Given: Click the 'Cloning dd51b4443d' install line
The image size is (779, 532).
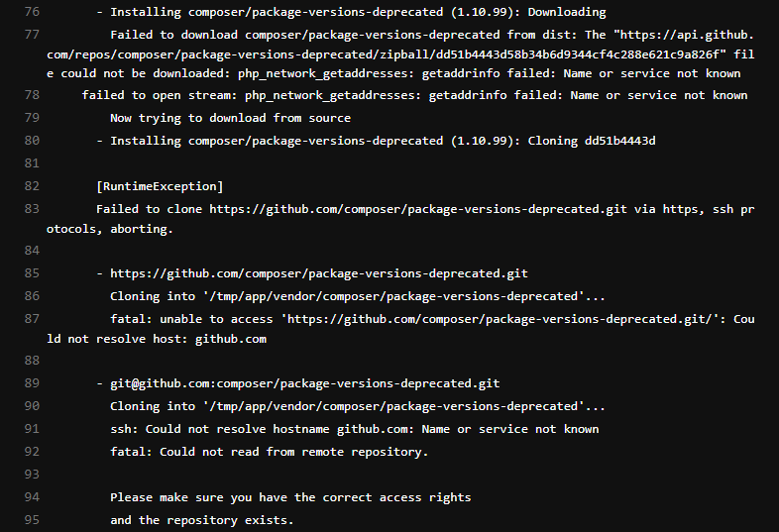Looking at the screenshot, I should 377,141.
